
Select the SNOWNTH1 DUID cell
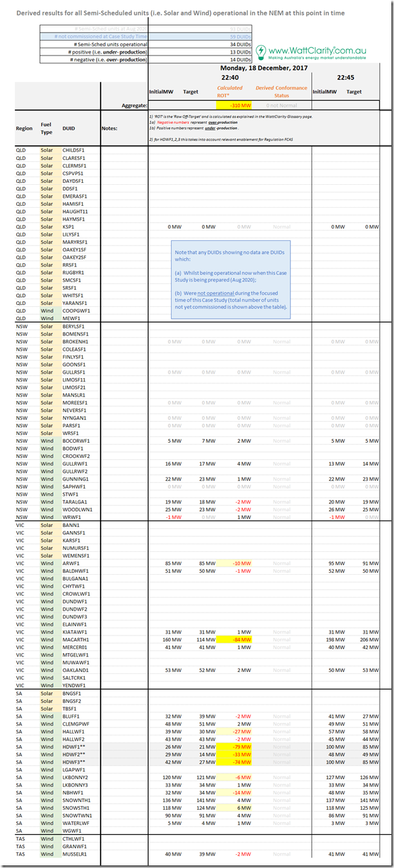tap(76, 800)
